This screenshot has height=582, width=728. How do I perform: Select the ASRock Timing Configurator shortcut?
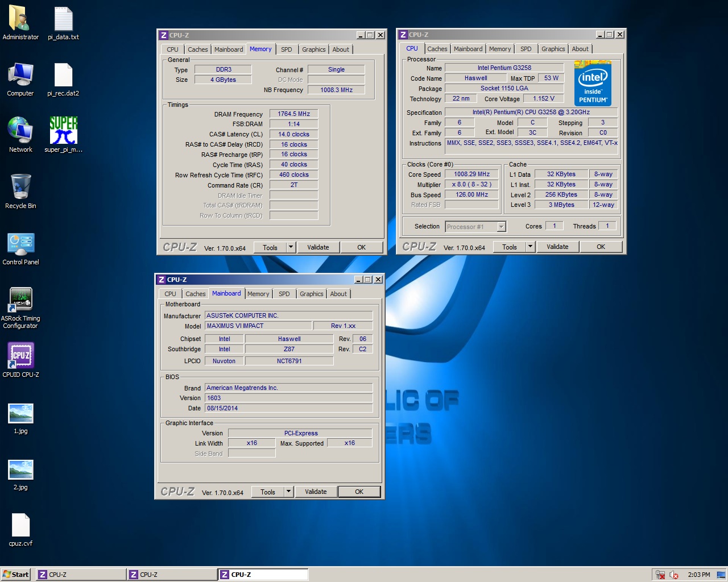(20, 300)
